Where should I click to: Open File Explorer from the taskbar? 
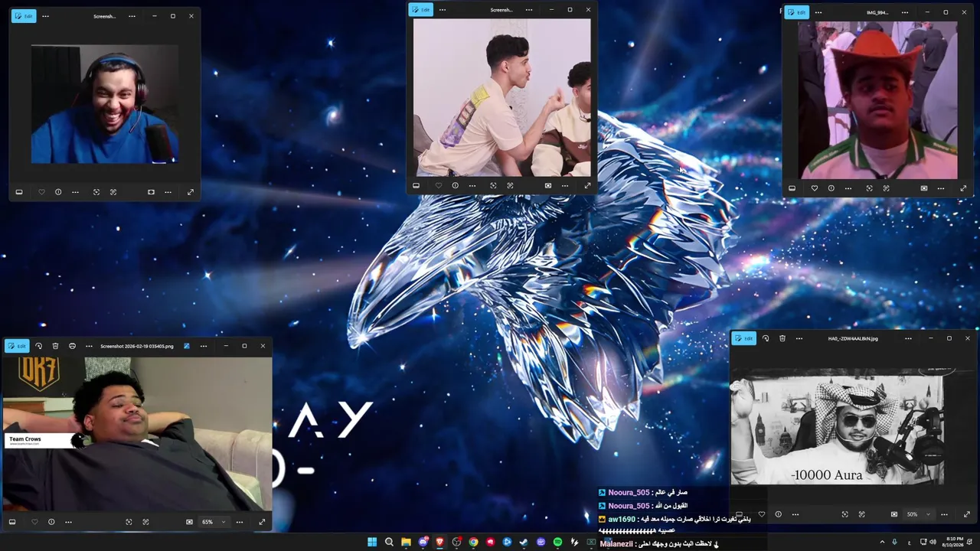(x=406, y=543)
